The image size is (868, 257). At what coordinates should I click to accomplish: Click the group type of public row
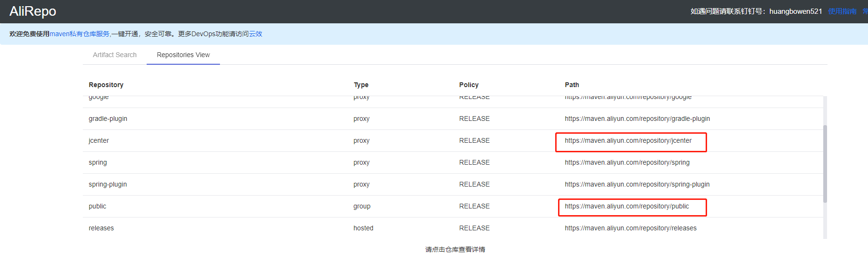click(362, 206)
